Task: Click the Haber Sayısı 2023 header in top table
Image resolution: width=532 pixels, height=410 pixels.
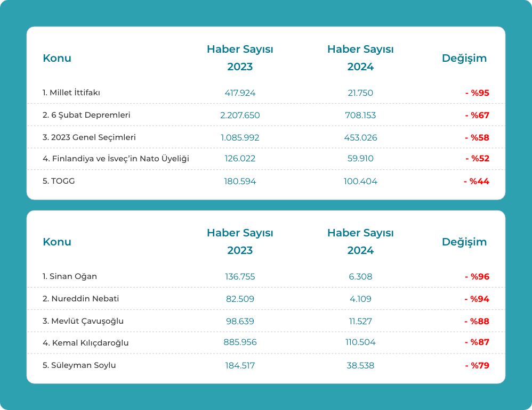Action: (x=240, y=58)
